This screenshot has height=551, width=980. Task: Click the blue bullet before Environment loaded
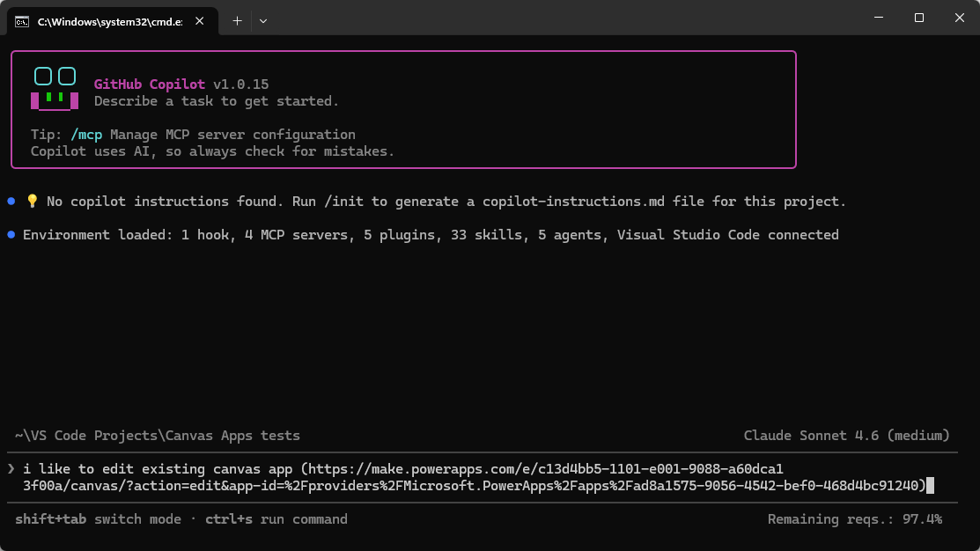[11, 235]
